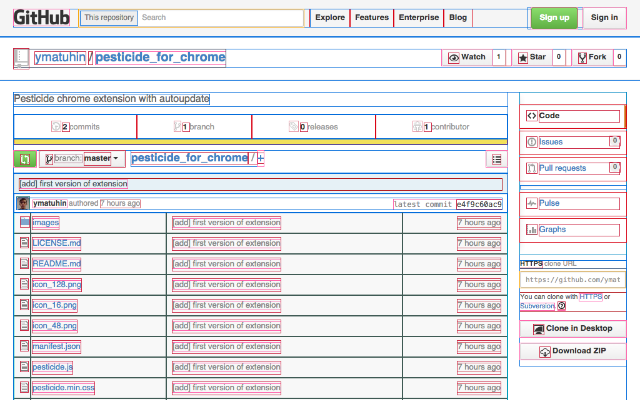Focus the repository Search field

click(x=220, y=18)
